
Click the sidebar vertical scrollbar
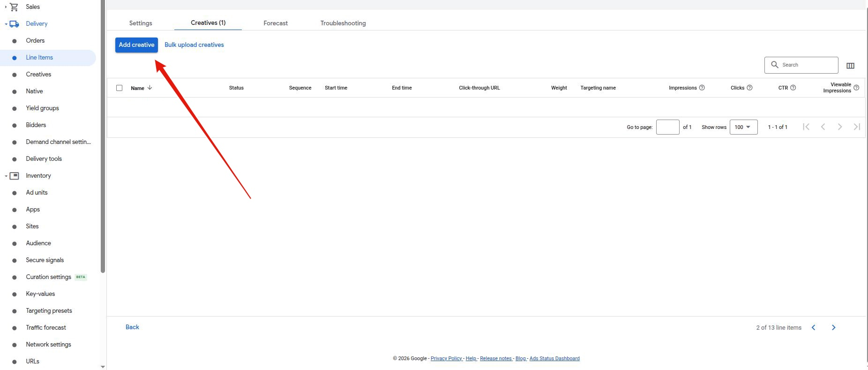coord(103,141)
